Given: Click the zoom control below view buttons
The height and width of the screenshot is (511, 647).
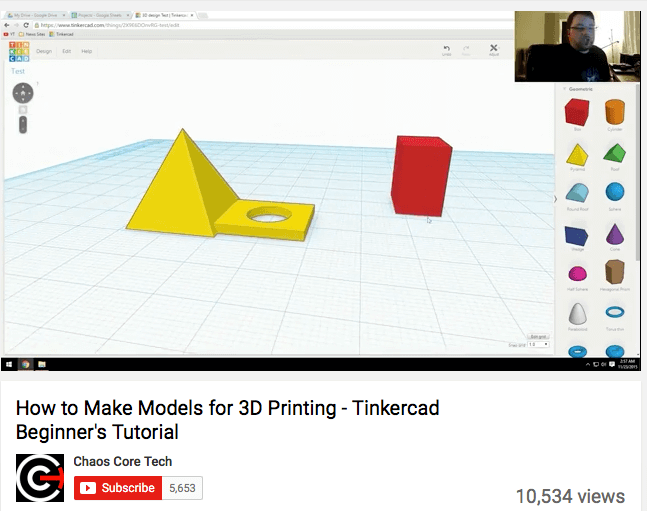Looking at the screenshot, I should pyautogui.click(x=23, y=125).
